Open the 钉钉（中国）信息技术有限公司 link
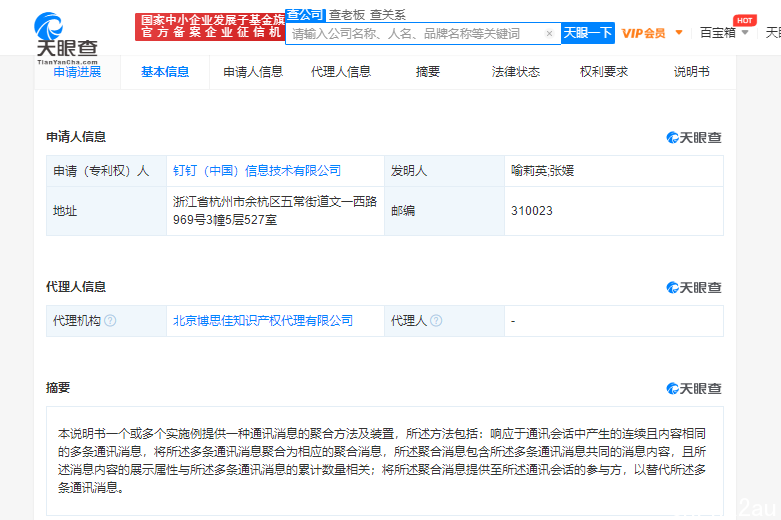The height and width of the screenshot is (520, 781). pos(257,171)
